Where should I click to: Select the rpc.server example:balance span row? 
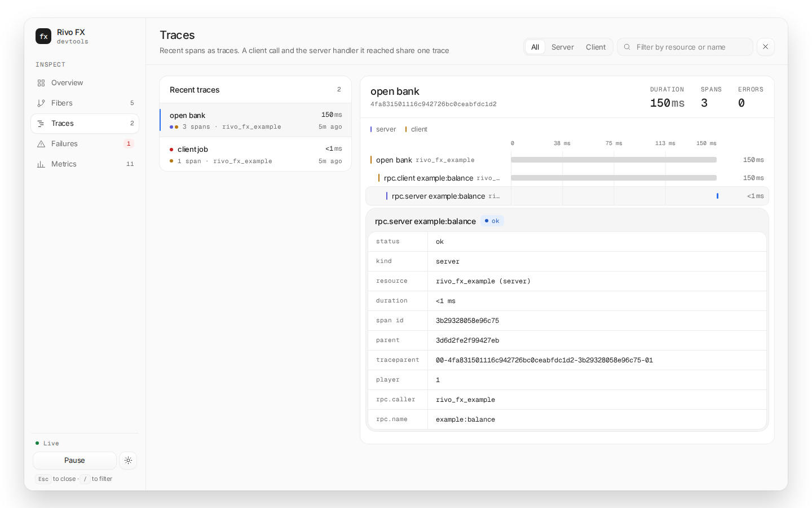(x=567, y=196)
